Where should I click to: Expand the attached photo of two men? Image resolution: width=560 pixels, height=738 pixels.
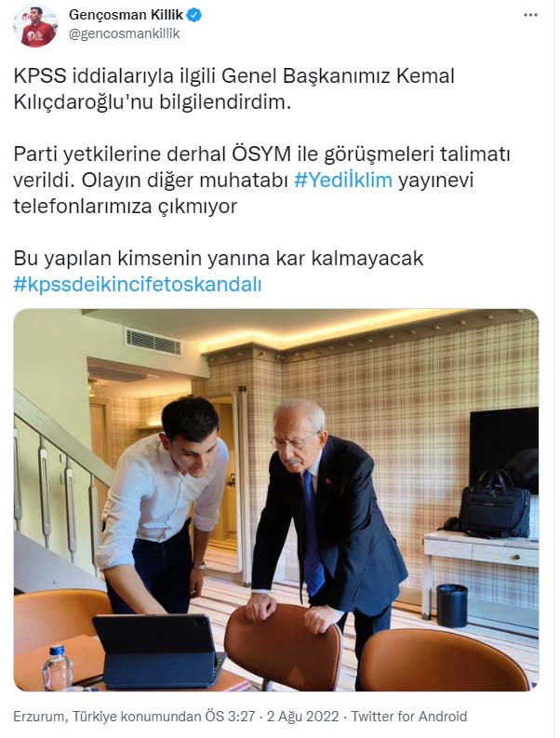click(276, 500)
